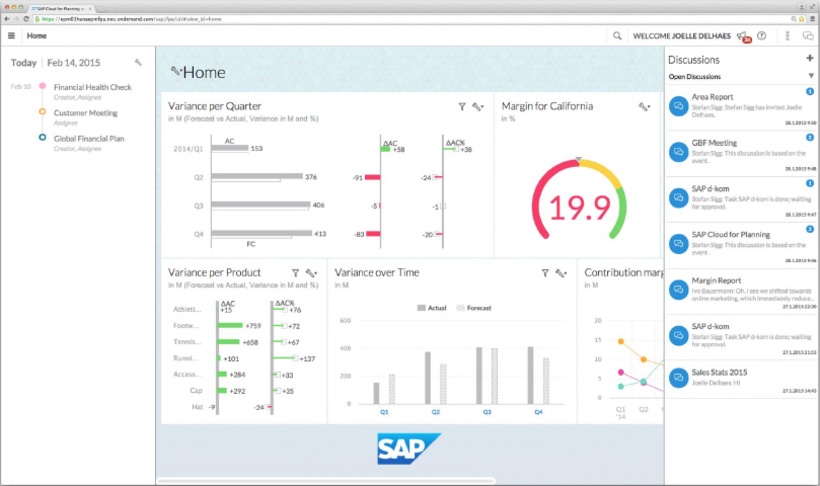820x486 pixels.
Task: Click the pink Financial Health Check timeline dot
Action: pyautogui.click(x=42, y=86)
